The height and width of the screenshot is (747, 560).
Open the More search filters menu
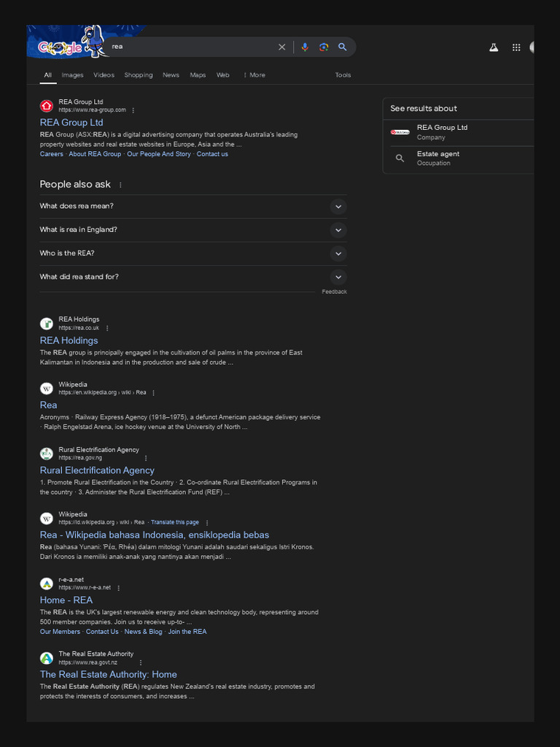254,75
